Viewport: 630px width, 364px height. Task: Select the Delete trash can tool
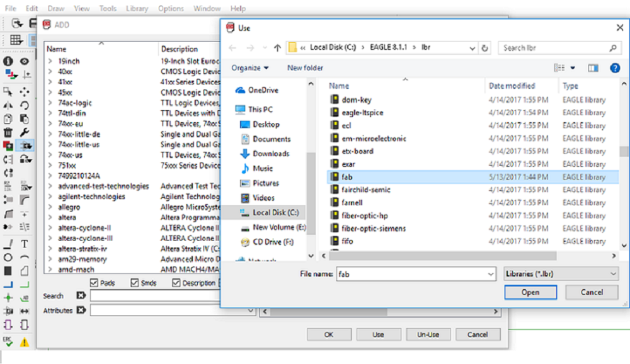(x=8, y=132)
